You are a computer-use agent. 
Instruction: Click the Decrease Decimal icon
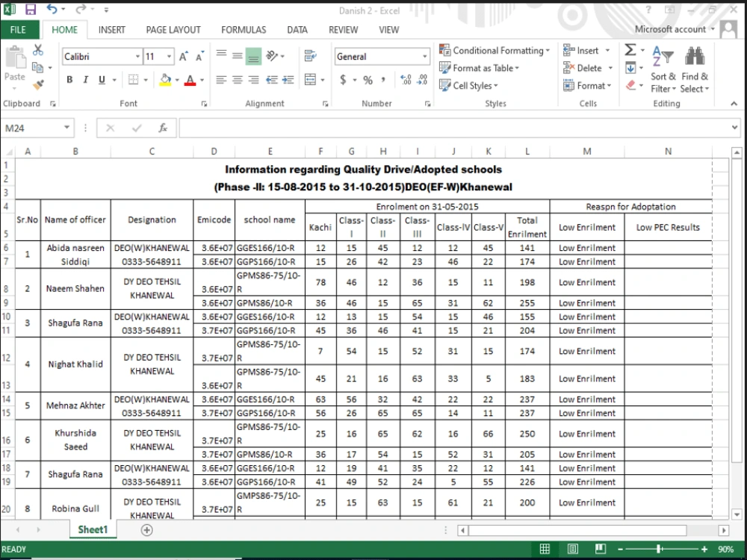tap(422, 80)
